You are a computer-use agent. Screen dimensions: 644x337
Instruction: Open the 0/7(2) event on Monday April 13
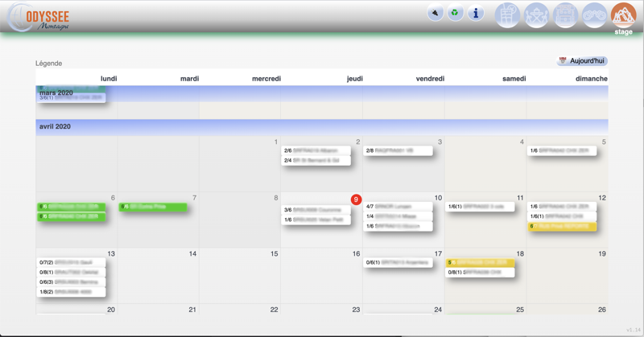coord(71,263)
